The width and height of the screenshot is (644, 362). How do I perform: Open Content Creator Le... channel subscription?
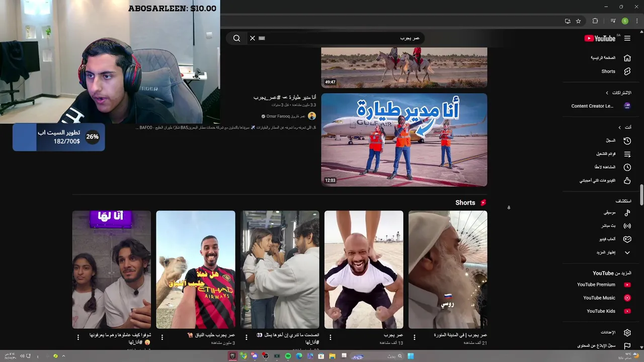[601, 106]
